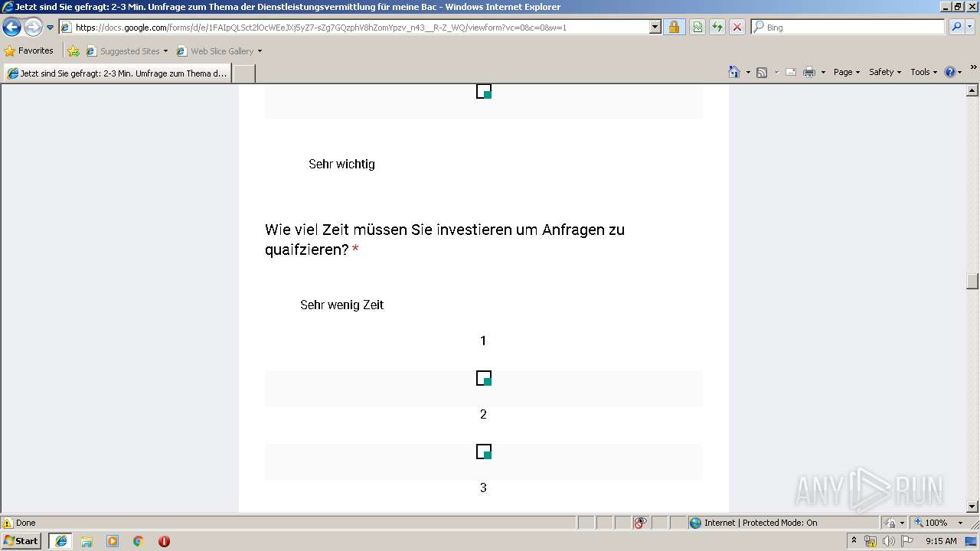Open the search provider dropdown arrow
The height and width of the screenshot is (551, 980).
(971, 27)
